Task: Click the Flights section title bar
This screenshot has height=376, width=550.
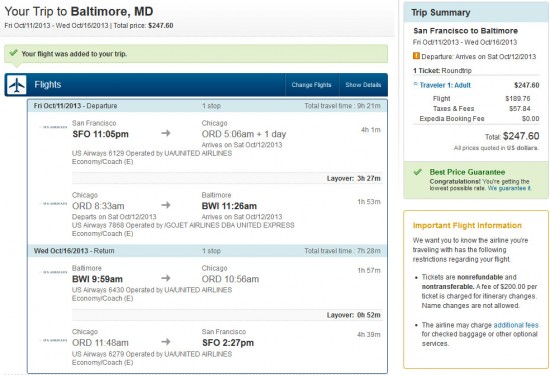Action: [196, 85]
